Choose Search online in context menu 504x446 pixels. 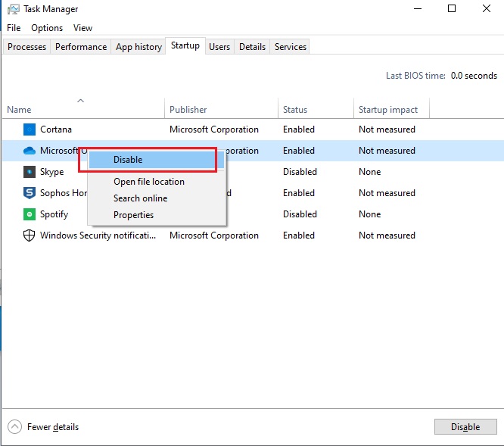(x=157, y=198)
